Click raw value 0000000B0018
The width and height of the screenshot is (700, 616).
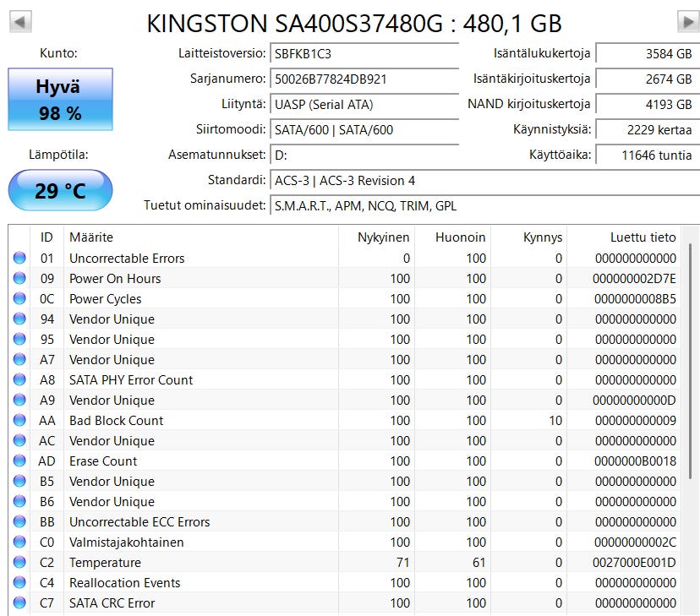pyautogui.click(x=635, y=461)
